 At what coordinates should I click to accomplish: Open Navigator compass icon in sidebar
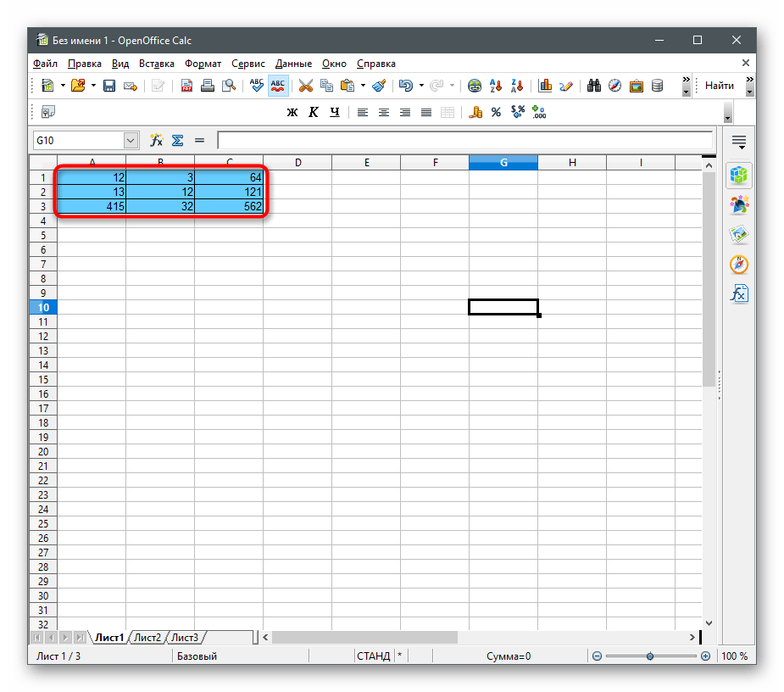click(739, 265)
